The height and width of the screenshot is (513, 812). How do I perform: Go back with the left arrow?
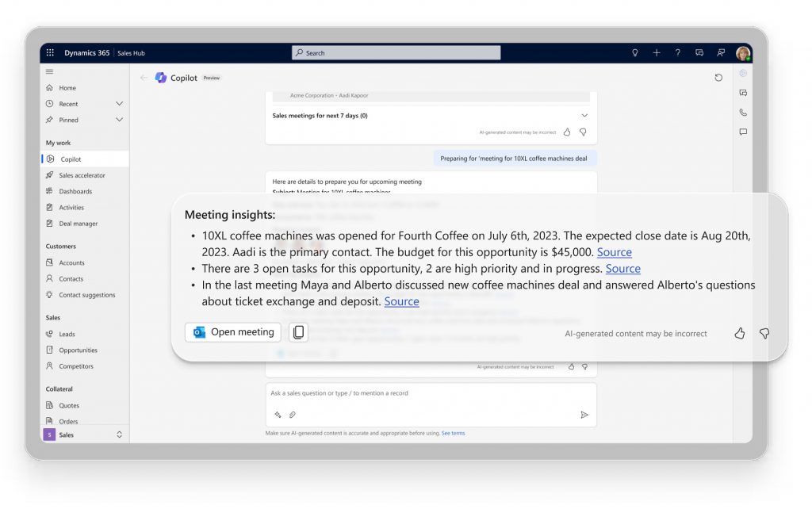[144, 78]
